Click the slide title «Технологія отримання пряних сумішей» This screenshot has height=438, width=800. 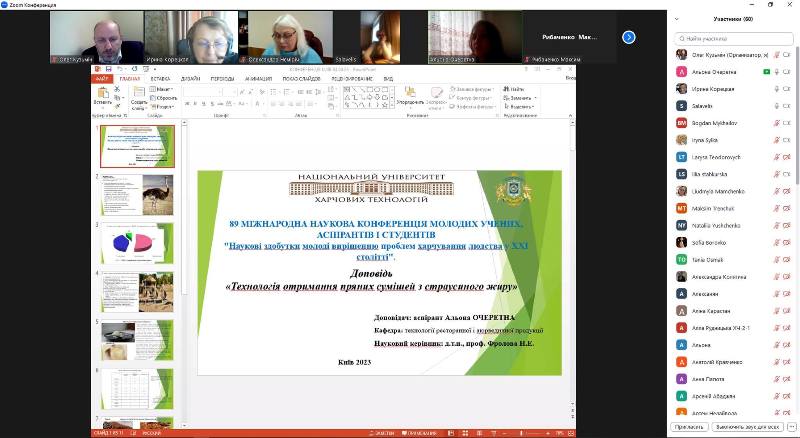(x=371, y=286)
